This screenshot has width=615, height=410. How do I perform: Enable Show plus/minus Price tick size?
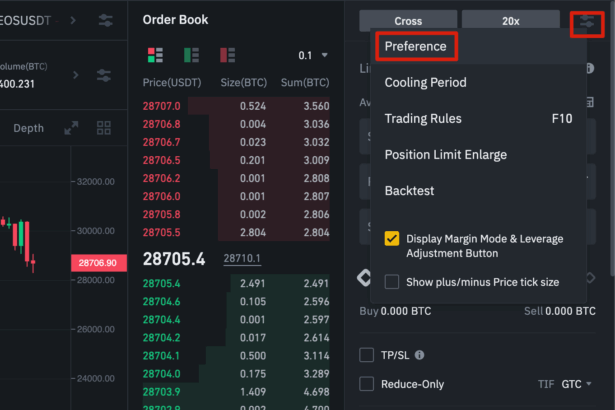(392, 282)
